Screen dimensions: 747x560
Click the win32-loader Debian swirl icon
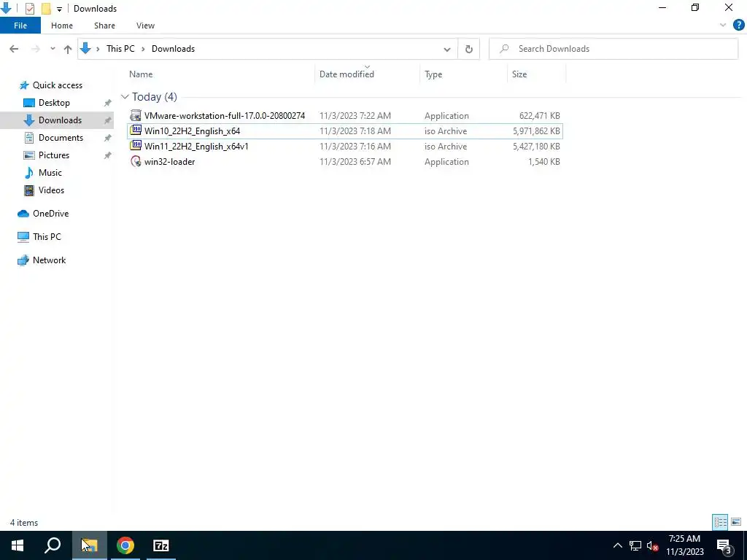pos(136,161)
